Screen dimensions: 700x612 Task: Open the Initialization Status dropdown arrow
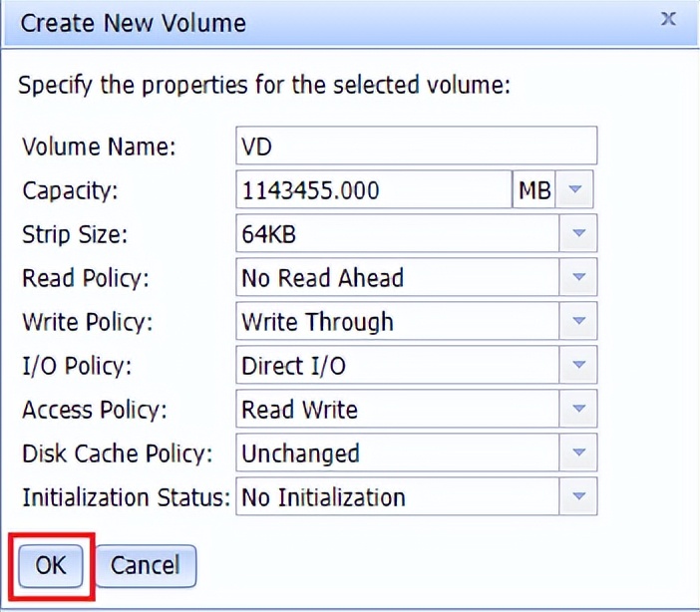point(577,496)
